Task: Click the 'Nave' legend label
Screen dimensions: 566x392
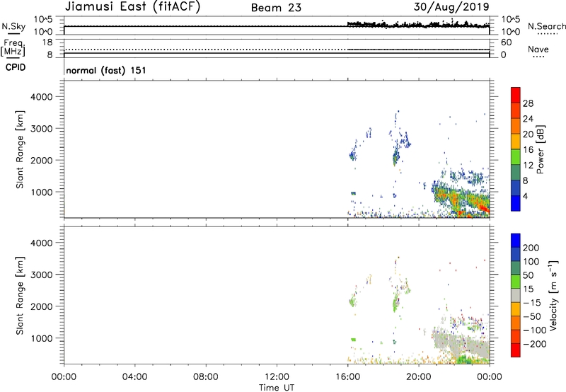Action: click(538, 49)
